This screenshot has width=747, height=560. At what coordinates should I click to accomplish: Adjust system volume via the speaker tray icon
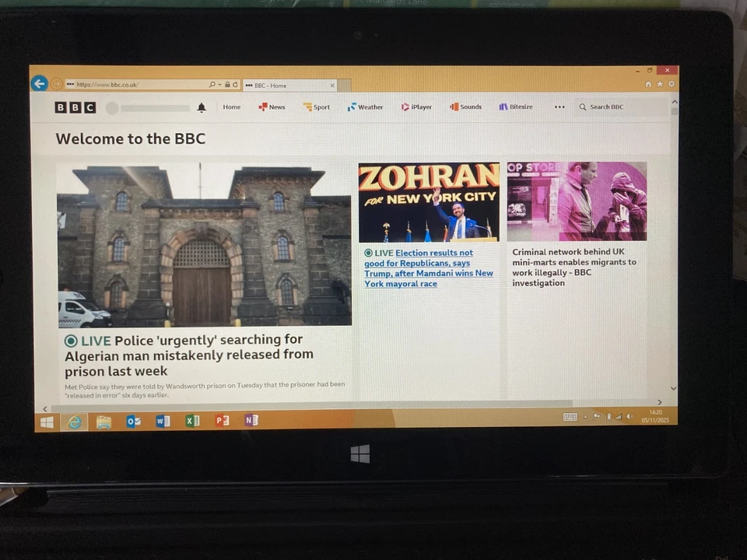(x=630, y=416)
